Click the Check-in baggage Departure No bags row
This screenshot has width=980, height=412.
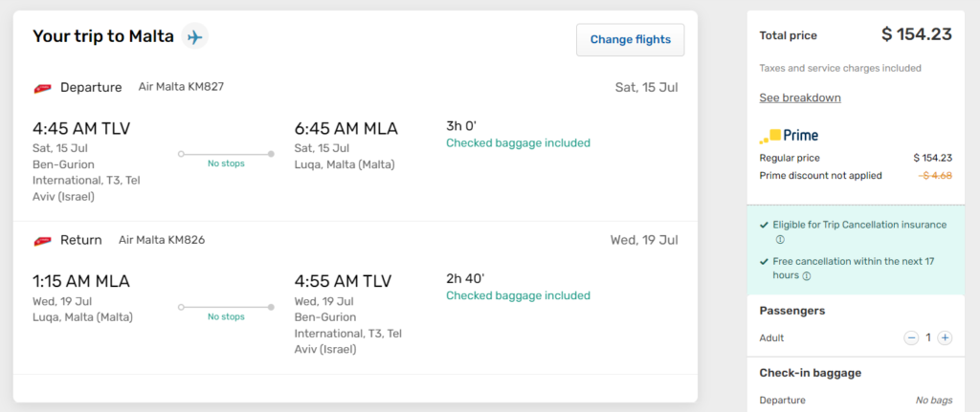pyautogui.click(x=856, y=401)
